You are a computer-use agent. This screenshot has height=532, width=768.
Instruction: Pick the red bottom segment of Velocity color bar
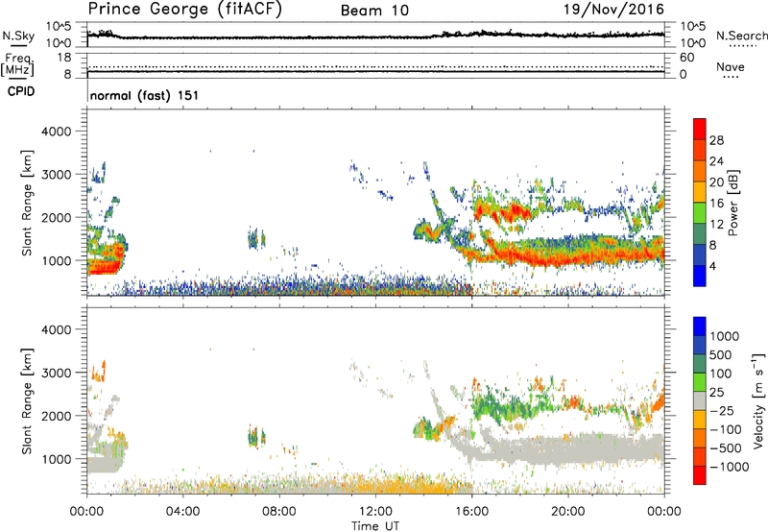click(x=700, y=475)
